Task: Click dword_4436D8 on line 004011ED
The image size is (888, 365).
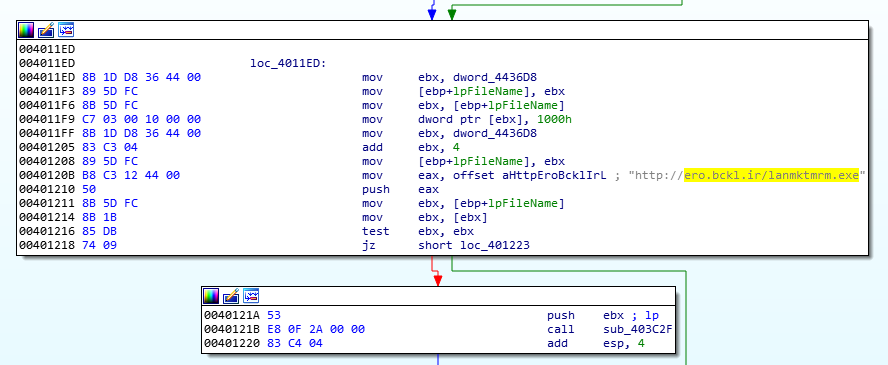Action: pyautogui.click(x=494, y=78)
